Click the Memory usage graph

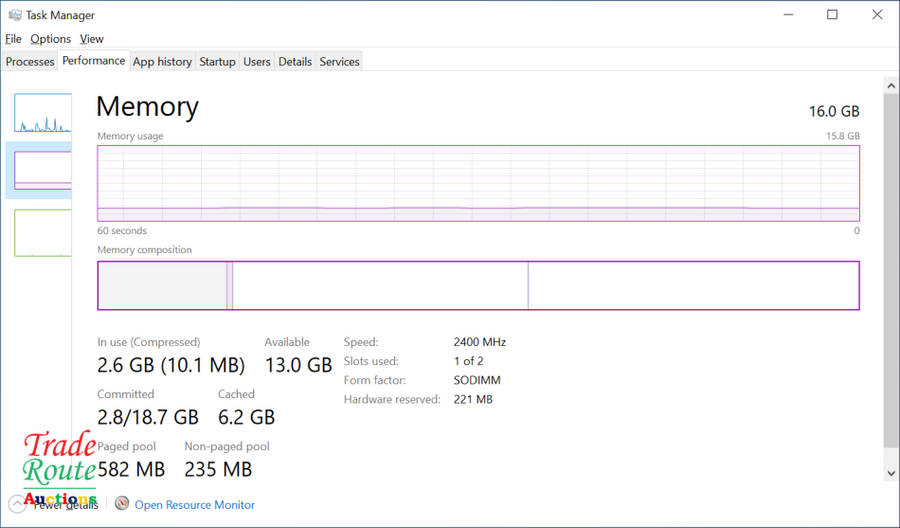click(478, 183)
